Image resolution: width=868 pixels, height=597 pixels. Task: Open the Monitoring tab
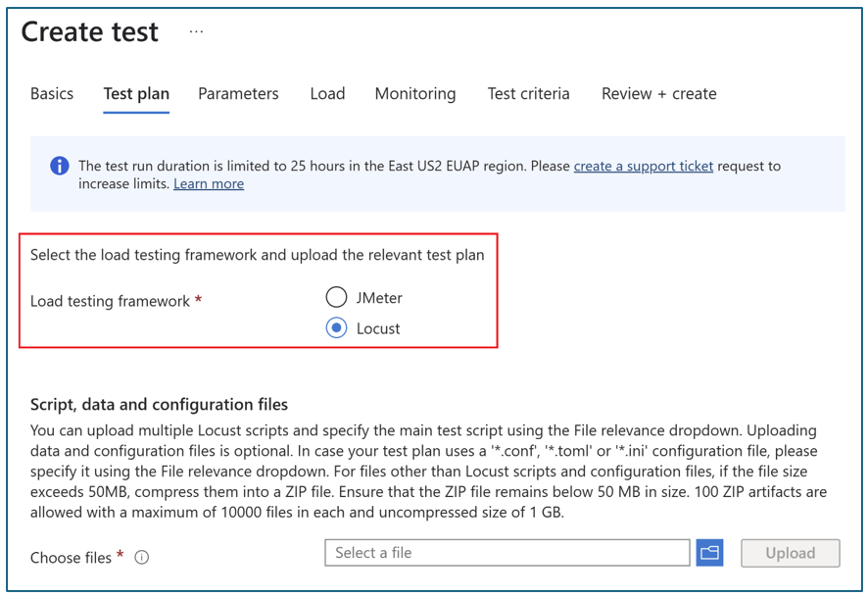[415, 93]
